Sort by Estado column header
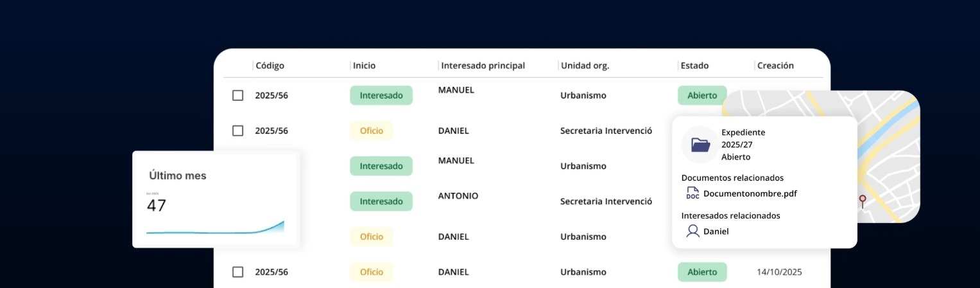This screenshot has width=980, height=288. [x=694, y=66]
